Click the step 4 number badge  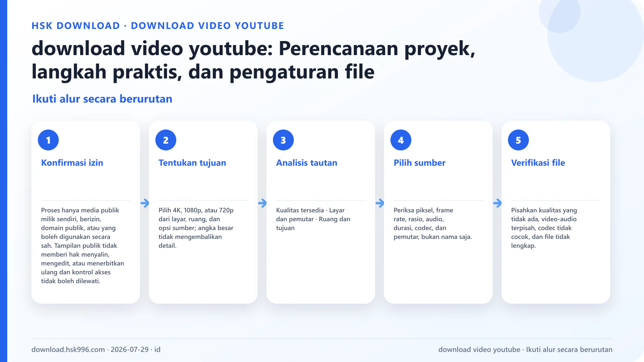pyautogui.click(x=401, y=140)
